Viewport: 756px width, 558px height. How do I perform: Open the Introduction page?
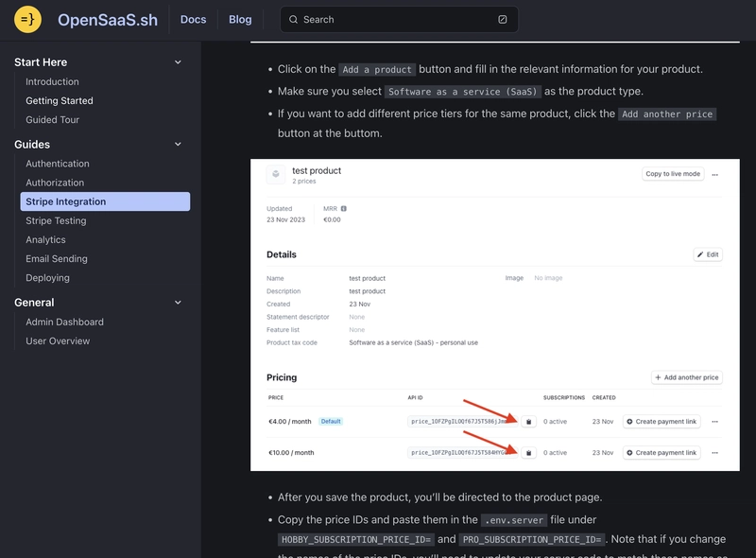(x=52, y=81)
